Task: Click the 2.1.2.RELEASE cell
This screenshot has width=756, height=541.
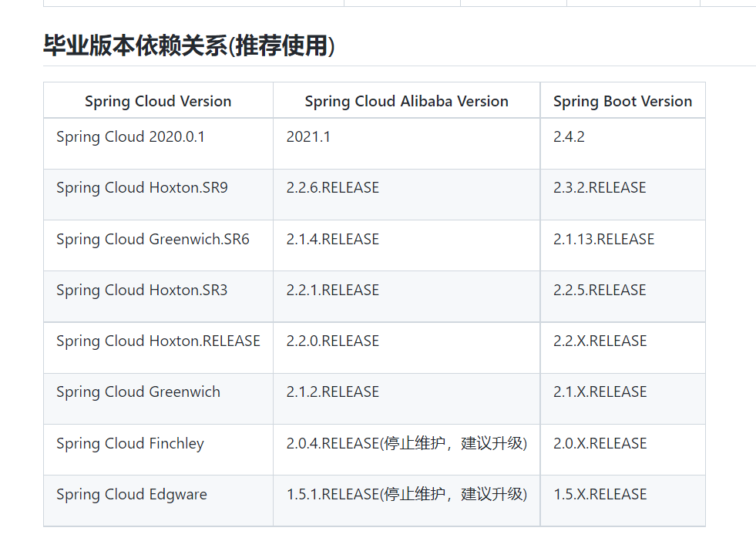Action: click(x=333, y=392)
